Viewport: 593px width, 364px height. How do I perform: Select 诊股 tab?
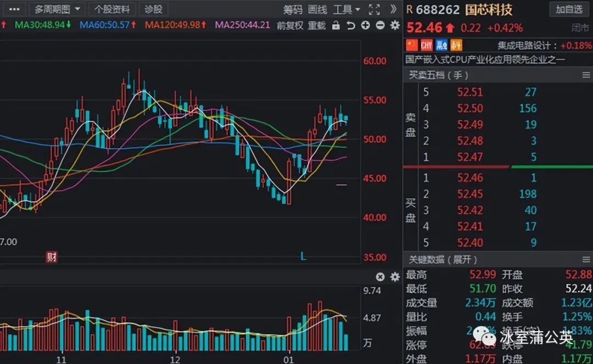click(x=154, y=9)
